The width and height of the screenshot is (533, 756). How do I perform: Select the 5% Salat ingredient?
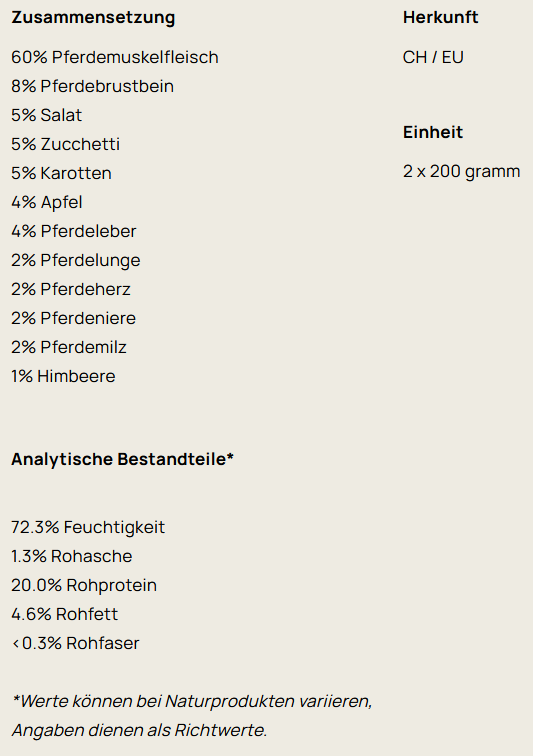coord(47,115)
